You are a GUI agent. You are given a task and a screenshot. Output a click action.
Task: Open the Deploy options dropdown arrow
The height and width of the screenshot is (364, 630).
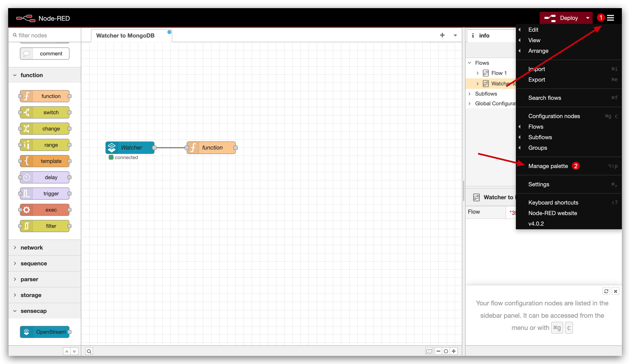point(588,18)
